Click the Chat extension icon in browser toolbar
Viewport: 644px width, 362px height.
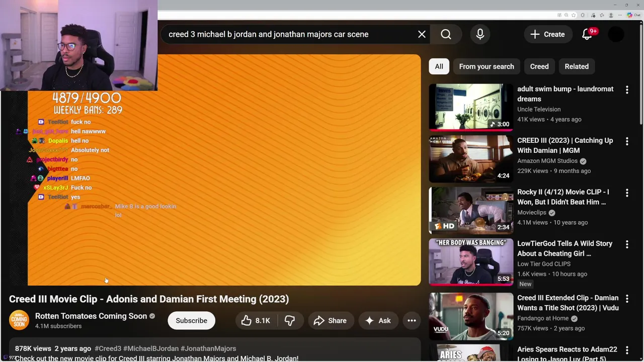[x=633, y=15]
